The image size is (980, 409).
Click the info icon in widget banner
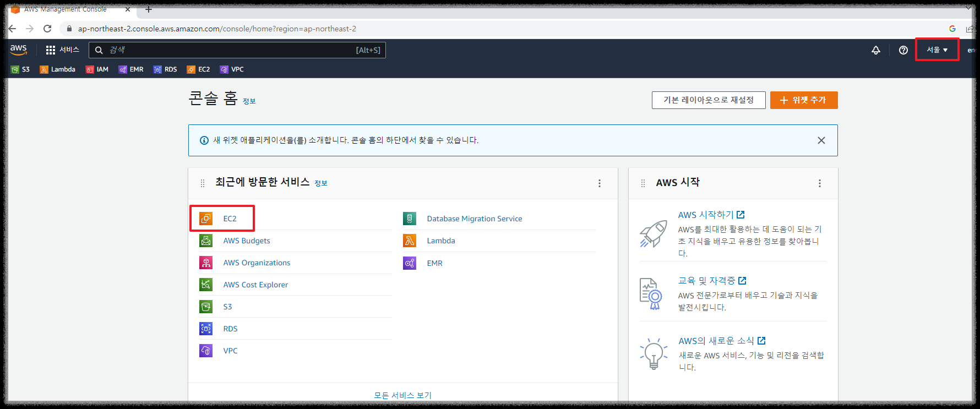(x=204, y=140)
